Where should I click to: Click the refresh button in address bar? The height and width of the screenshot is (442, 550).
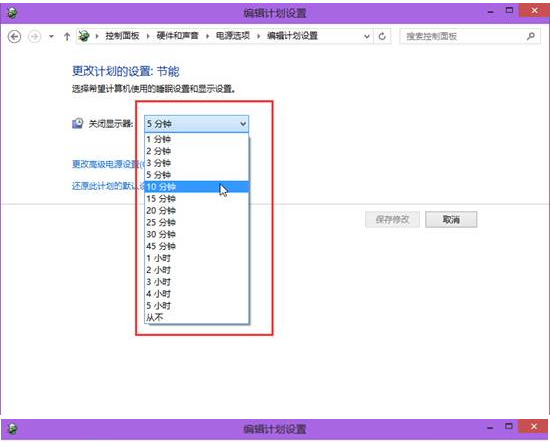tap(382, 36)
